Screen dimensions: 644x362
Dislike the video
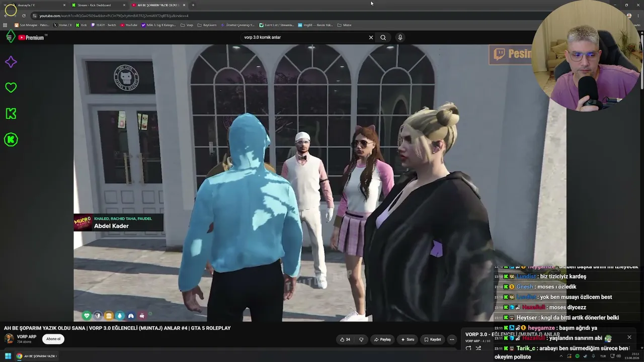[361, 339]
